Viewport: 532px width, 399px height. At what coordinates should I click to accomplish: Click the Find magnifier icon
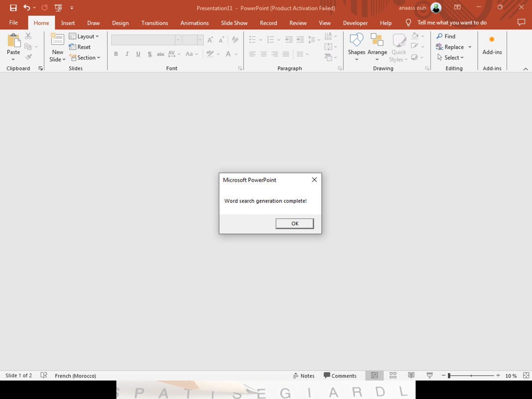point(439,36)
